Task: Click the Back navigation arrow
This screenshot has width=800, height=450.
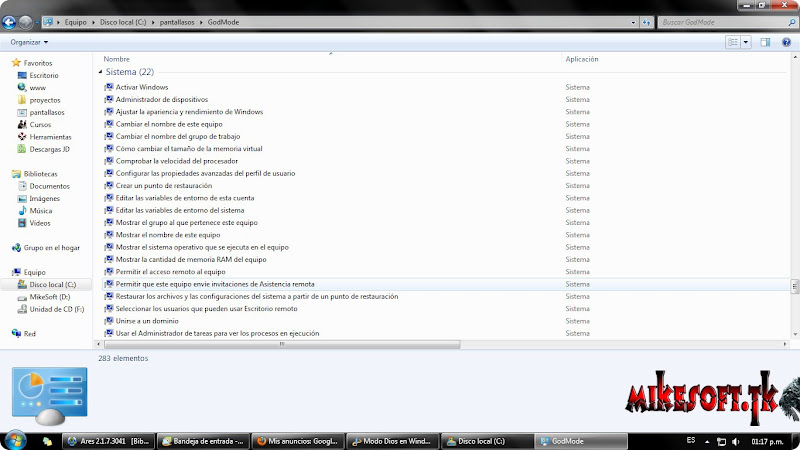Action: 9,22
